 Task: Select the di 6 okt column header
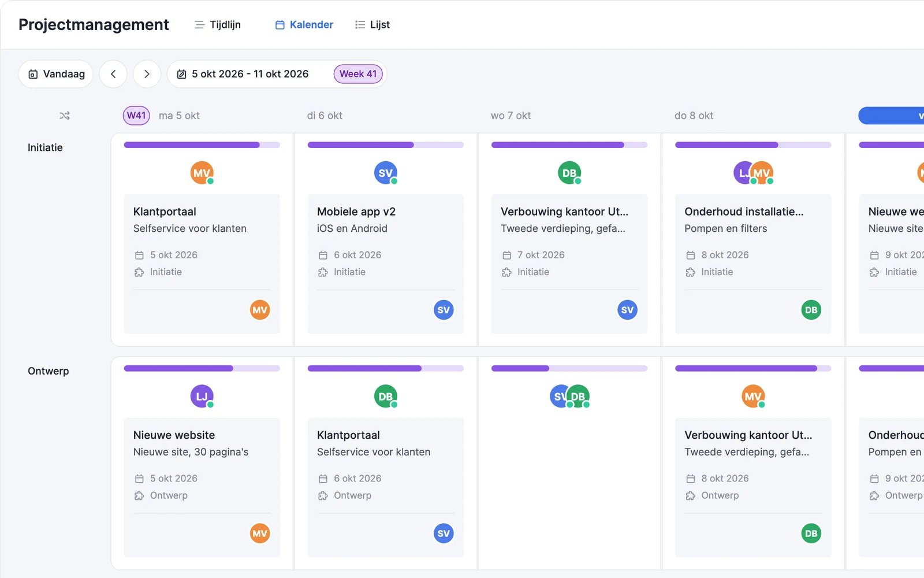click(x=325, y=116)
